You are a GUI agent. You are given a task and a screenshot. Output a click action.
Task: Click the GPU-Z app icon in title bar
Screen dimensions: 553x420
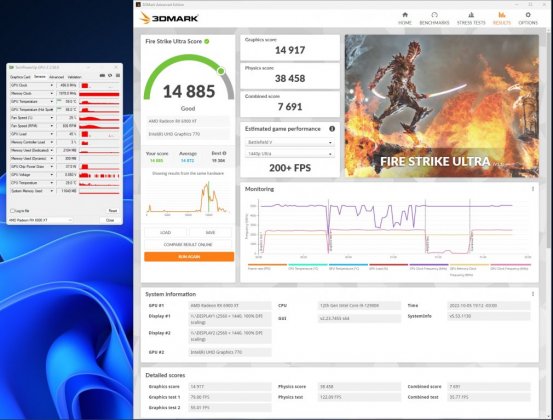[11, 67]
